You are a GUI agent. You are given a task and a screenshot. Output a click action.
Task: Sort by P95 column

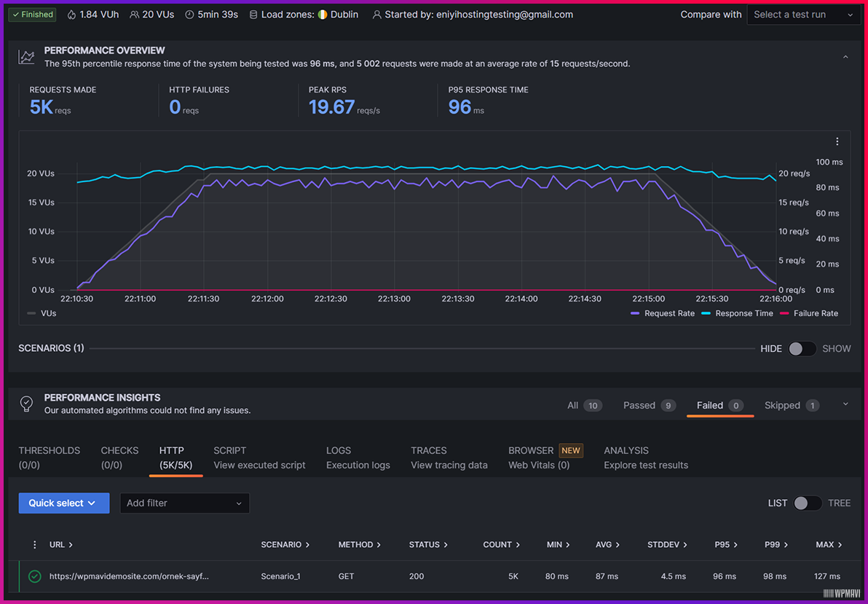coord(726,545)
